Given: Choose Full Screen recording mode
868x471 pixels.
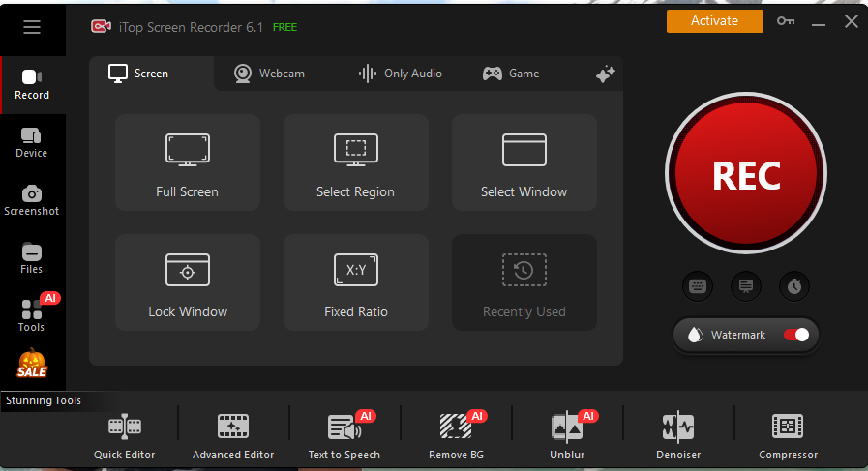Looking at the screenshot, I should tap(188, 162).
